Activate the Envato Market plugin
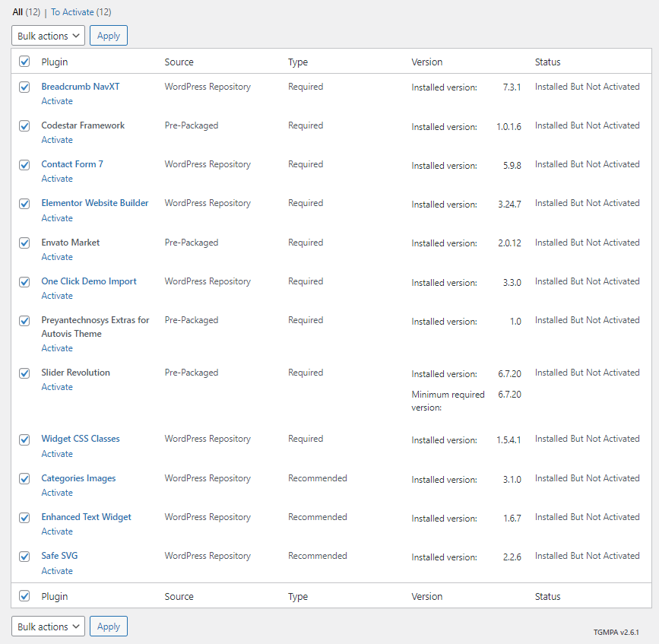 [57, 257]
